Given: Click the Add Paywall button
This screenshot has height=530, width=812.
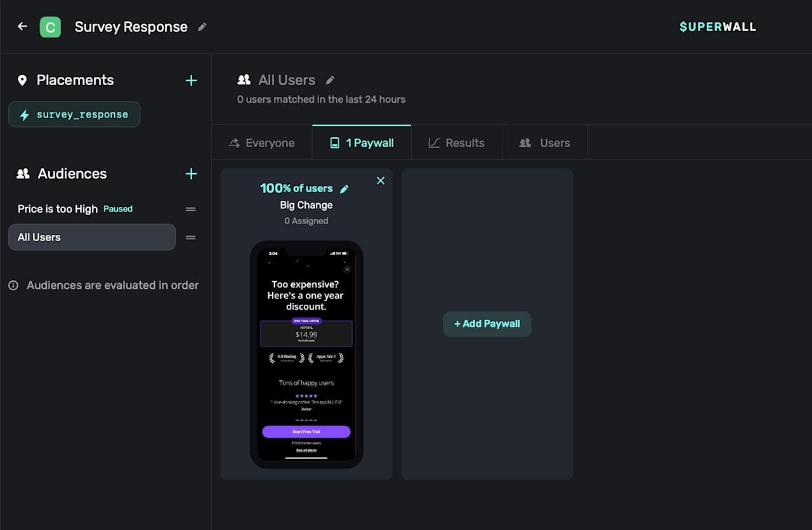Looking at the screenshot, I should click(x=487, y=324).
